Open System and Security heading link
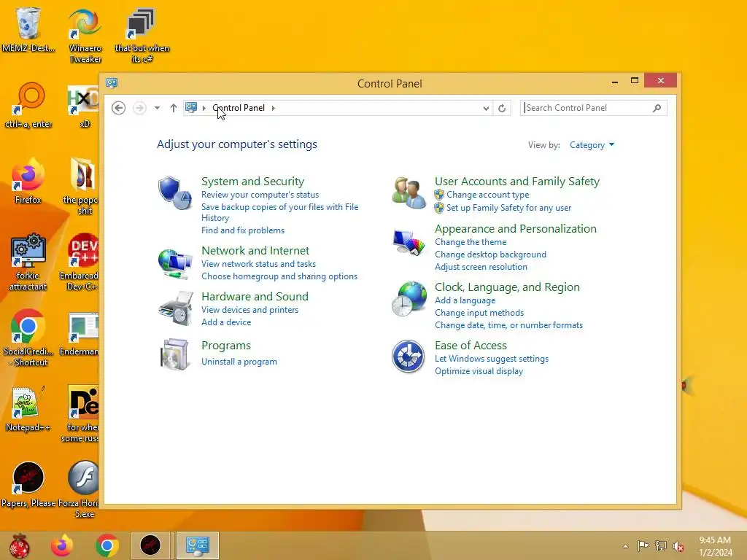747x560 pixels. pyautogui.click(x=252, y=182)
